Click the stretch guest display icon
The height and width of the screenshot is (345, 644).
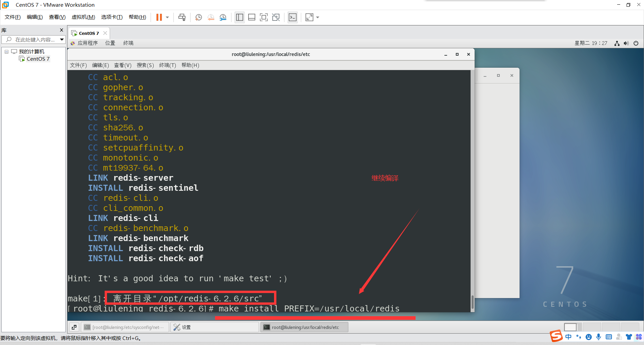309,17
